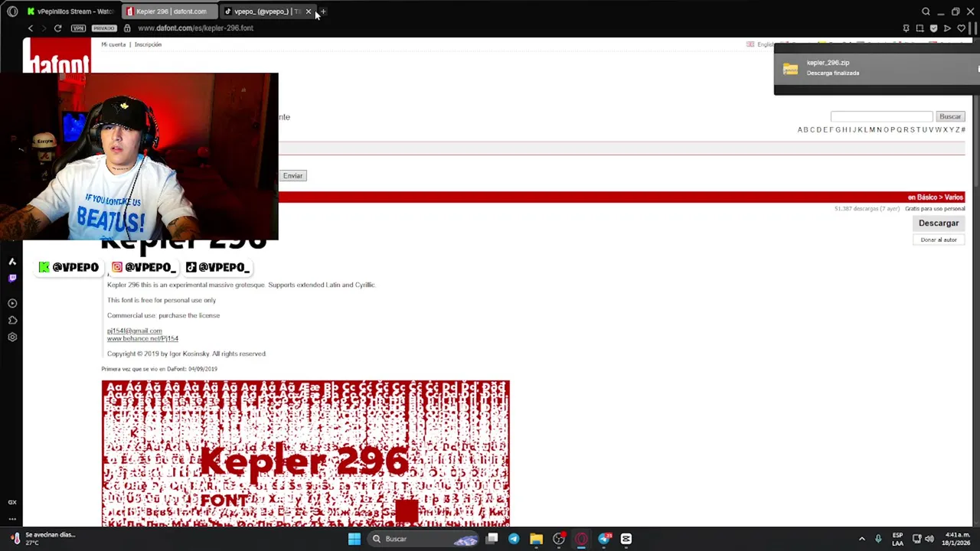This screenshot has height=551, width=980.
Task: Open File Explorer from the taskbar
Action: 536,539
